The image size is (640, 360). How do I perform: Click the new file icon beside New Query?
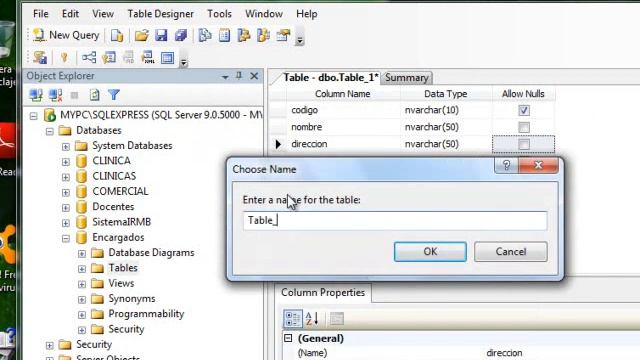pos(117,36)
